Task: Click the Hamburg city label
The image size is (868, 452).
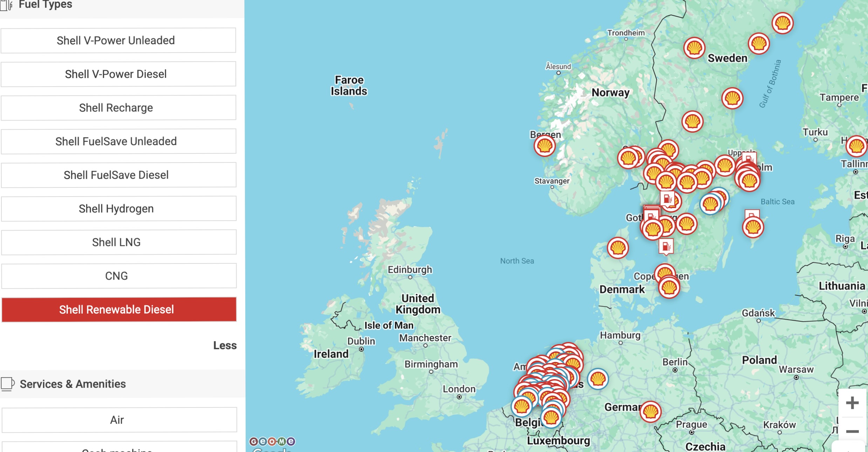Action: (620, 335)
